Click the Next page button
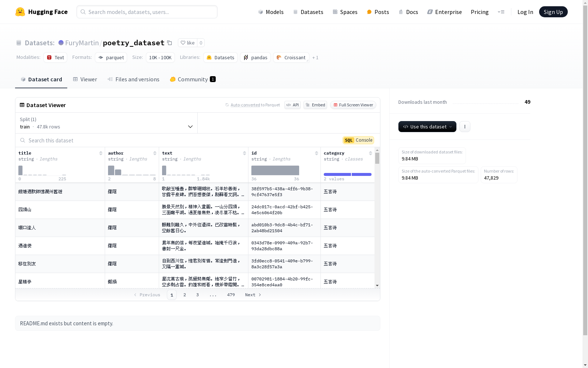Screen dimensions: 588x368 coord(253,295)
